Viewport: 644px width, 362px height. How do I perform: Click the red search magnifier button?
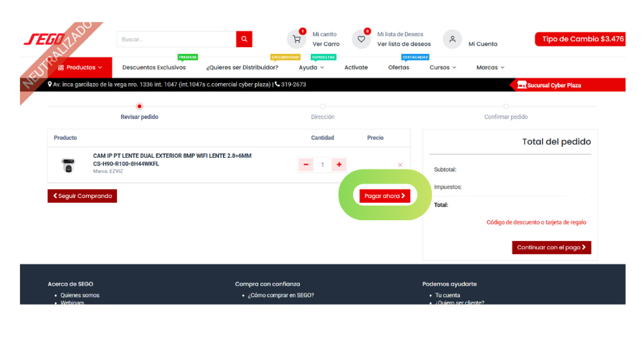pyautogui.click(x=244, y=39)
